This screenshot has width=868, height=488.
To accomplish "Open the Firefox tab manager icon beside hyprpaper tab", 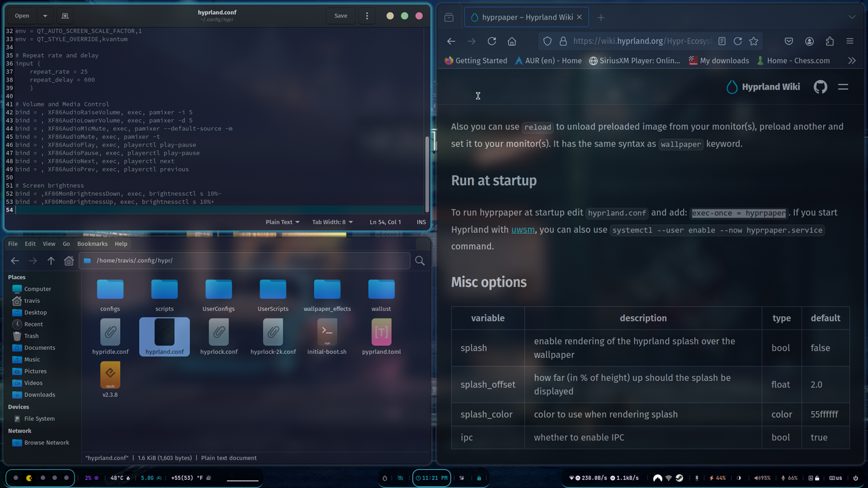I will tap(449, 17).
